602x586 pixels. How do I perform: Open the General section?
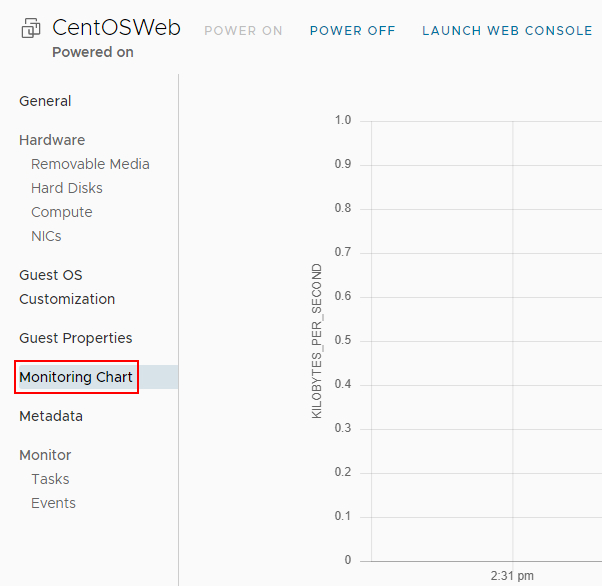tap(45, 101)
